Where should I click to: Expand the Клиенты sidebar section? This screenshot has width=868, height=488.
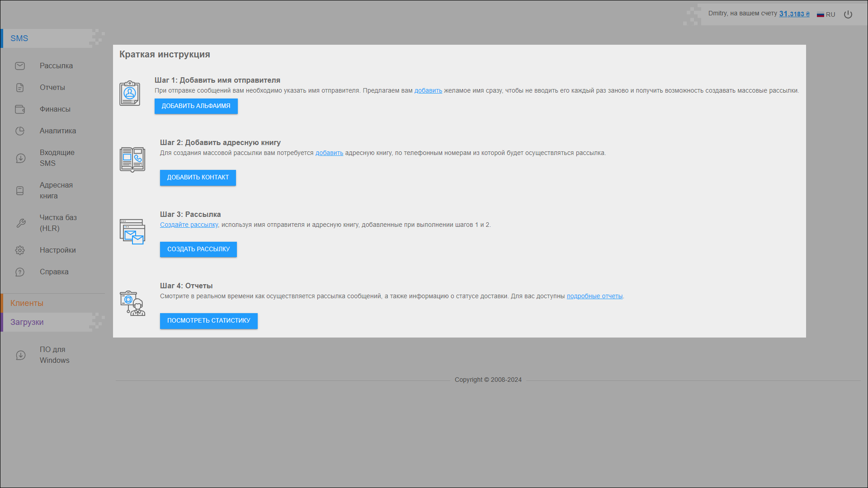click(x=27, y=303)
